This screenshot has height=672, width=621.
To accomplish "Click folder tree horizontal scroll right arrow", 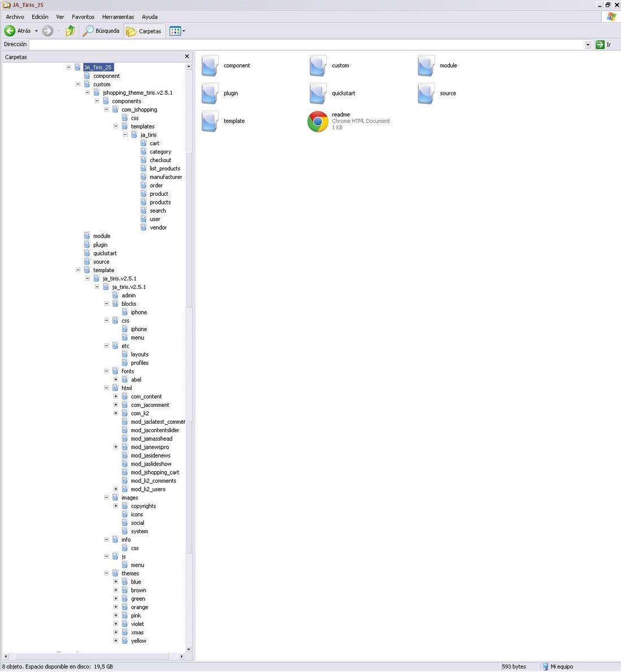I will [x=181, y=656].
